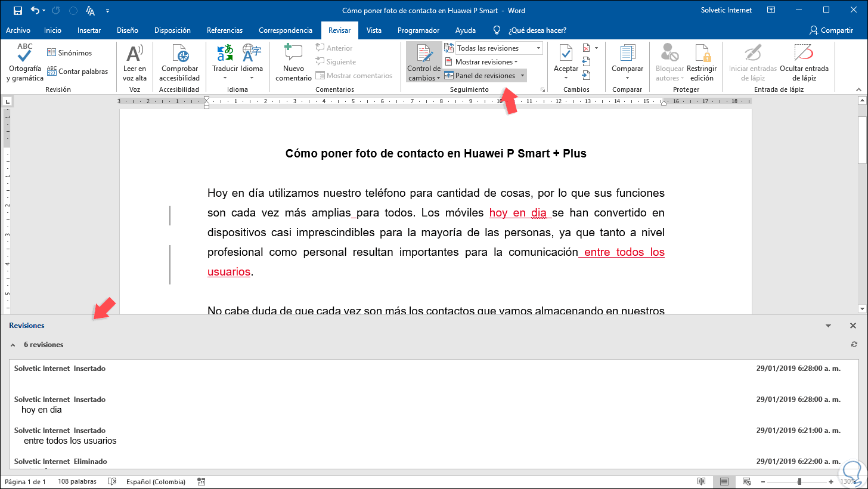Screen dimensions: 868x489
Task: Click the document title heading text
Action: click(436, 154)
